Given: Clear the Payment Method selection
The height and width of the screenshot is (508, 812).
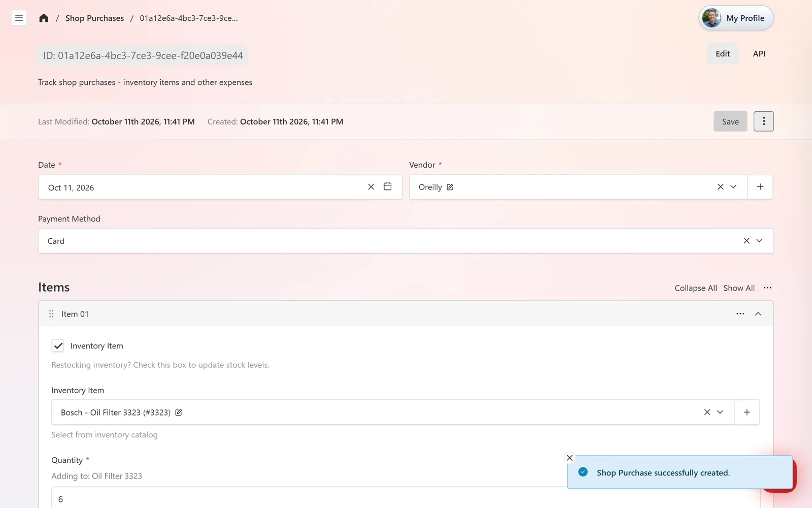Looking at the screenshot, I should pyautogui.click(x=747, y=241).
